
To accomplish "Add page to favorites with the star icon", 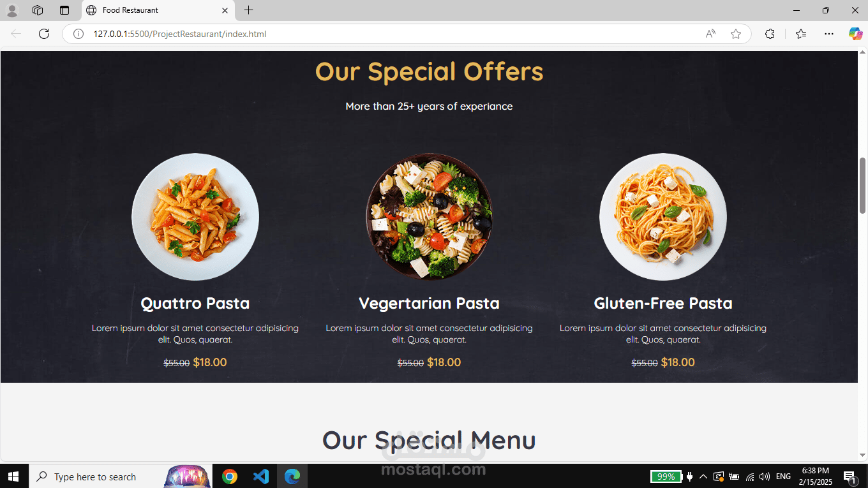I will (736, 34).
